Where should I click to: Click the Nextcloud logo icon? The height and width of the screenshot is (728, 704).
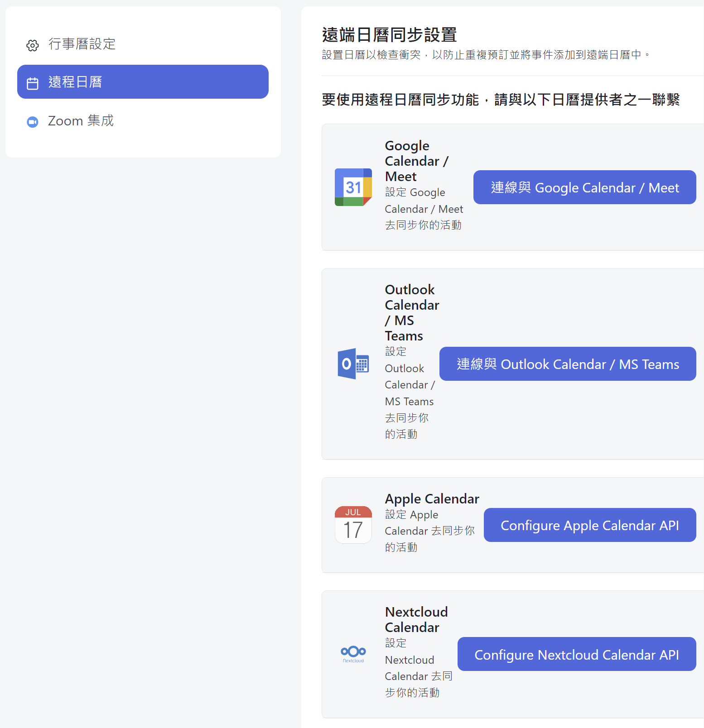tap(353, 654)
